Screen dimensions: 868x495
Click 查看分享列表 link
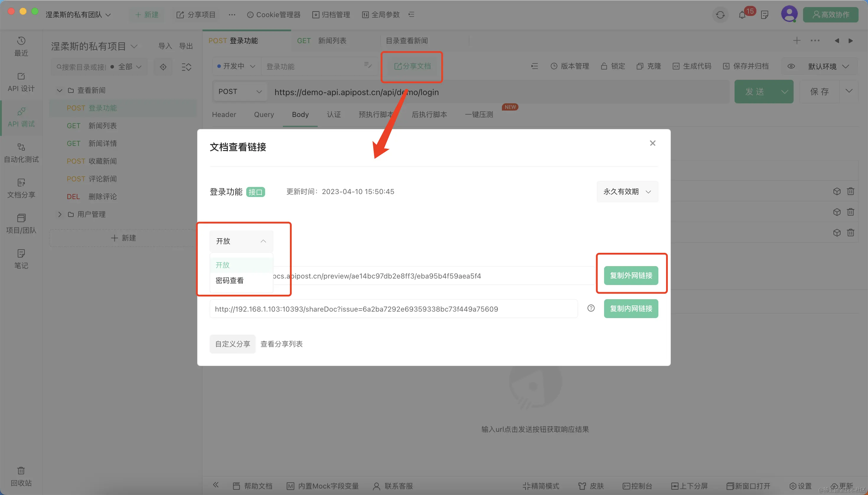point(281,344)
